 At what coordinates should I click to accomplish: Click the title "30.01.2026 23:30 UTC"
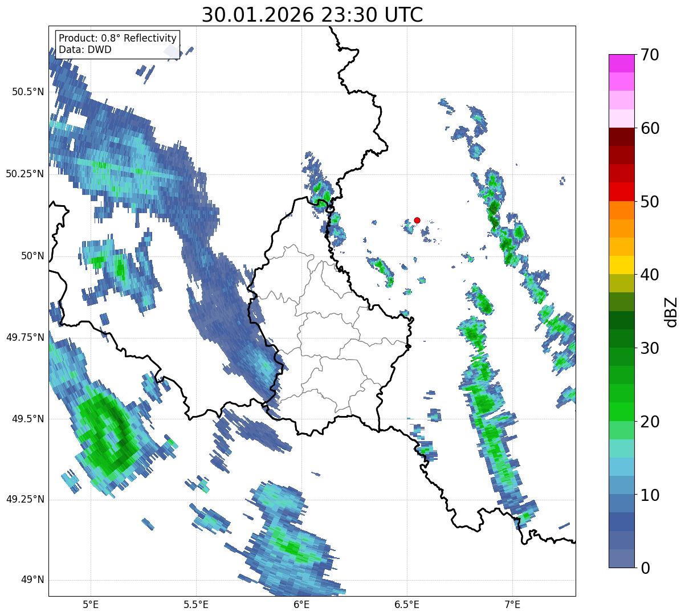pyautogui.click(x=312, y=15)
